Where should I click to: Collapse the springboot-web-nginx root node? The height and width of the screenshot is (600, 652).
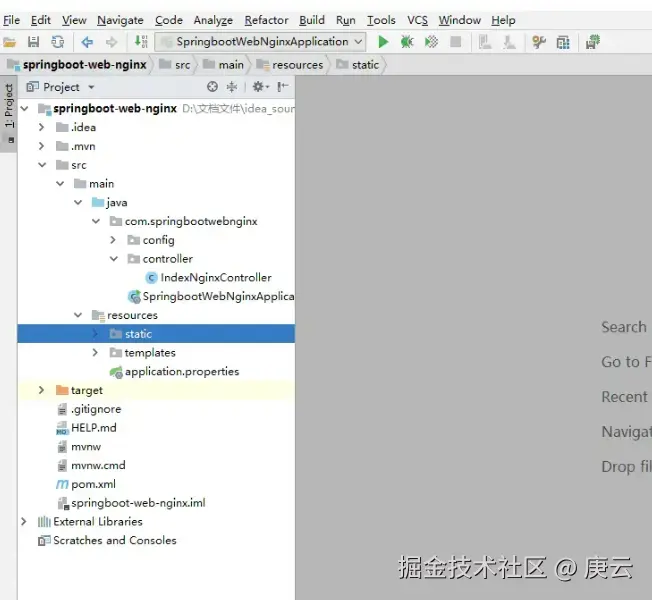(x=25, y=109)
